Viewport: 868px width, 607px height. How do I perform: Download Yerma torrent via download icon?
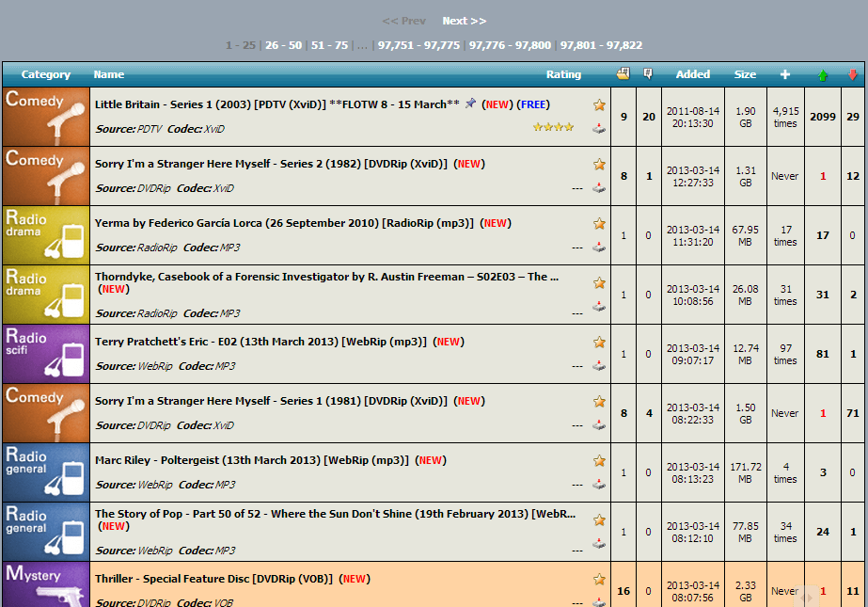tap(599, 247)
